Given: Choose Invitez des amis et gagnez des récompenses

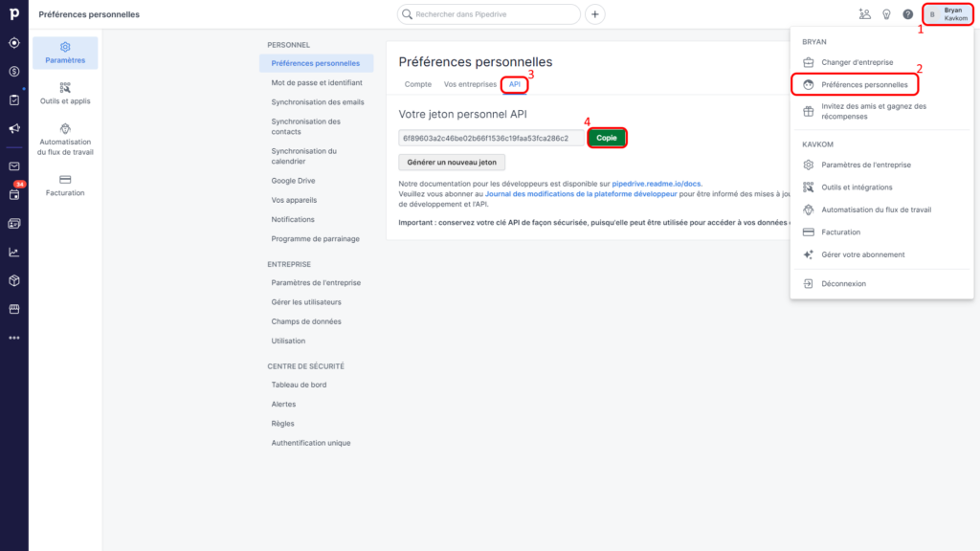Looking at the screenshot, I should (881, 111).
